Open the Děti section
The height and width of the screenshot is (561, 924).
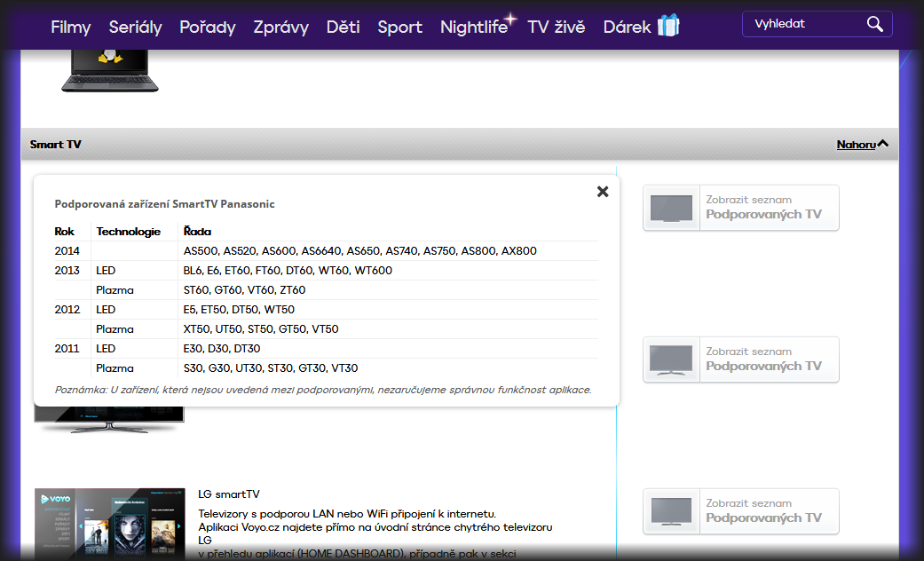point(343,28)
